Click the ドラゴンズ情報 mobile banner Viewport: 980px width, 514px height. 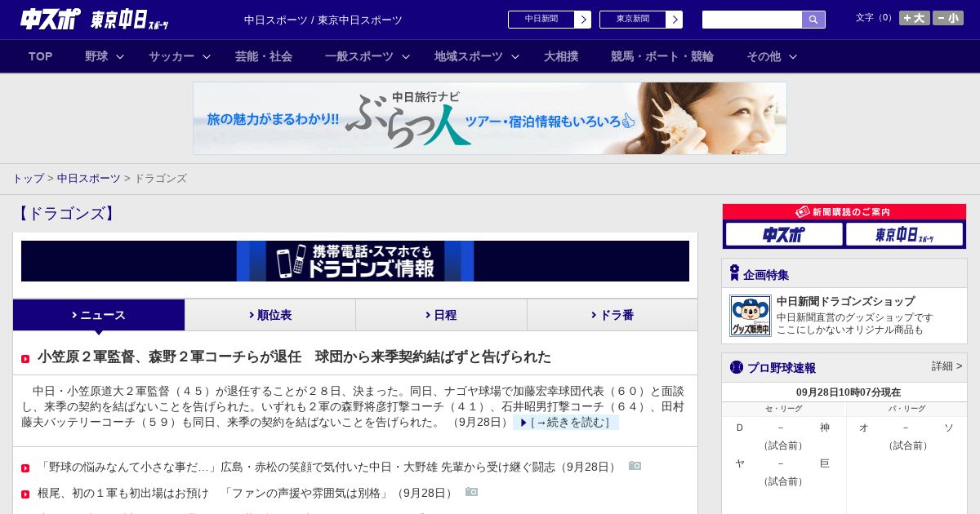[355, 261]
